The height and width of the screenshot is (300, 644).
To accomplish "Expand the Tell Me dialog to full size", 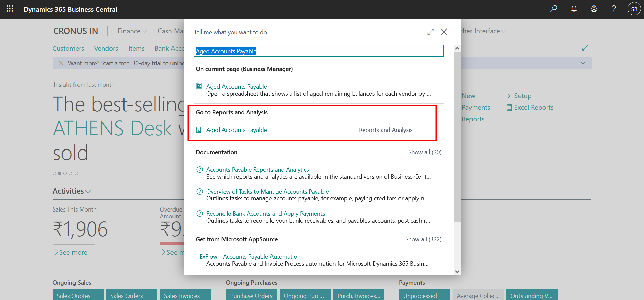I will click(x=430, y=32).
